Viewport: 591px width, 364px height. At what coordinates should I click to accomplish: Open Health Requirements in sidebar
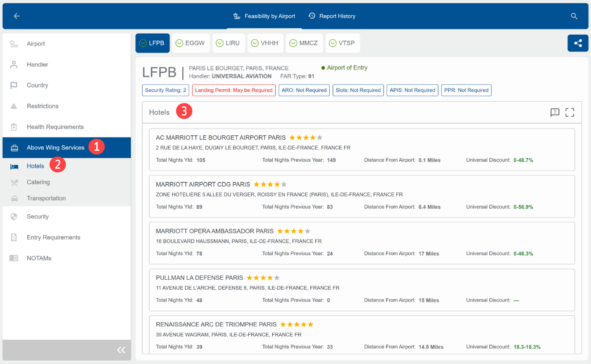(67, 127)
